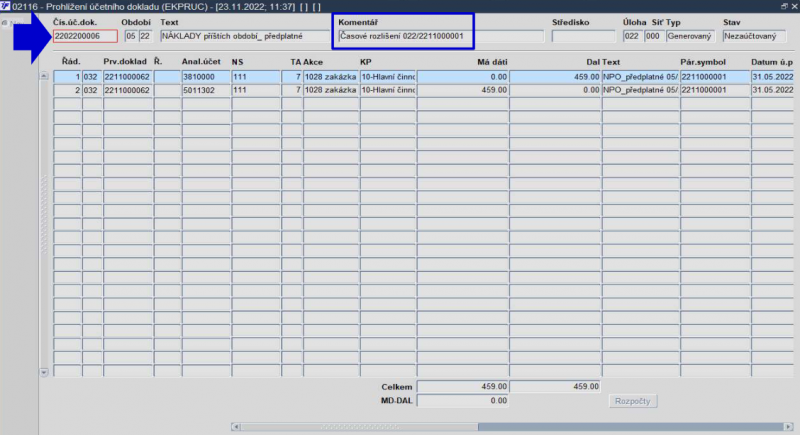The image size is (800, 435).
Task: Close the window with the X button
Action: click(794, 6)
